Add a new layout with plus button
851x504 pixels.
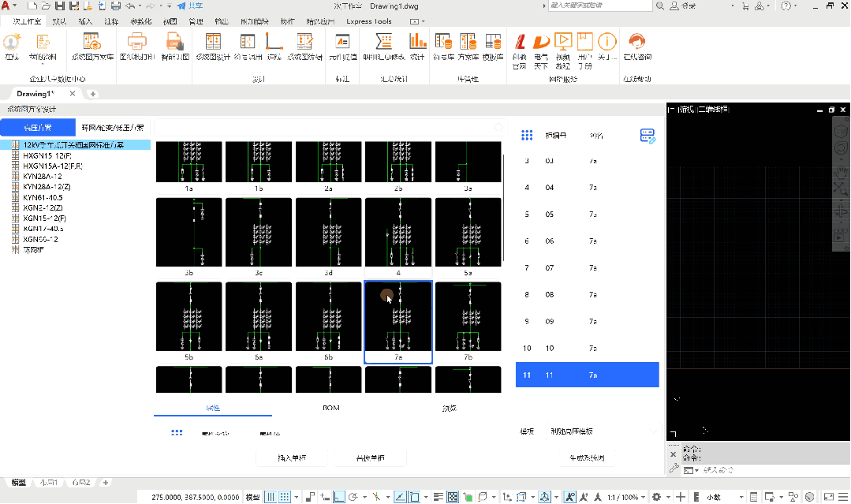[106, 482]
